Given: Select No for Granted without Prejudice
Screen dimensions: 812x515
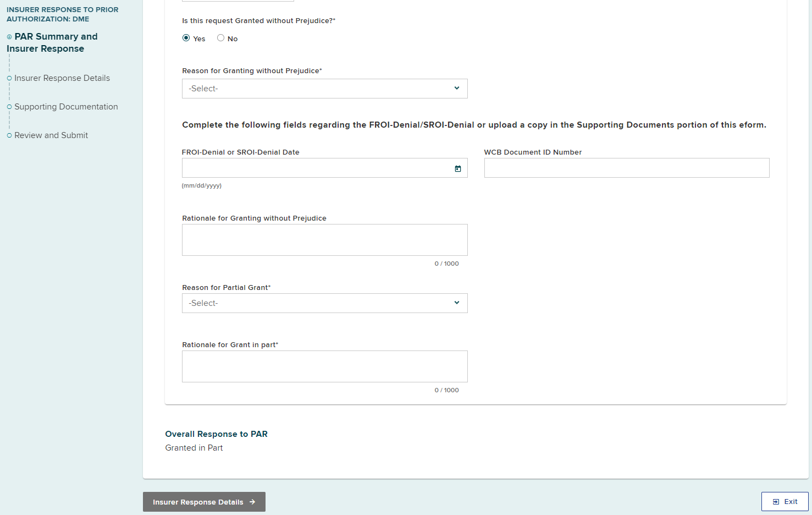Looking at the screenshot, I should pyautogui.click(x=220, y=38).
